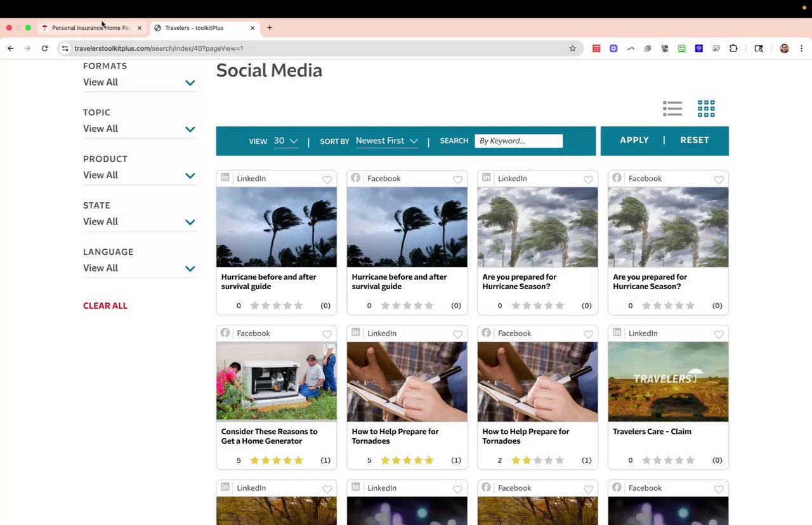Reload the current page
The height and width of the screenshot is (525, 812).
44,48
